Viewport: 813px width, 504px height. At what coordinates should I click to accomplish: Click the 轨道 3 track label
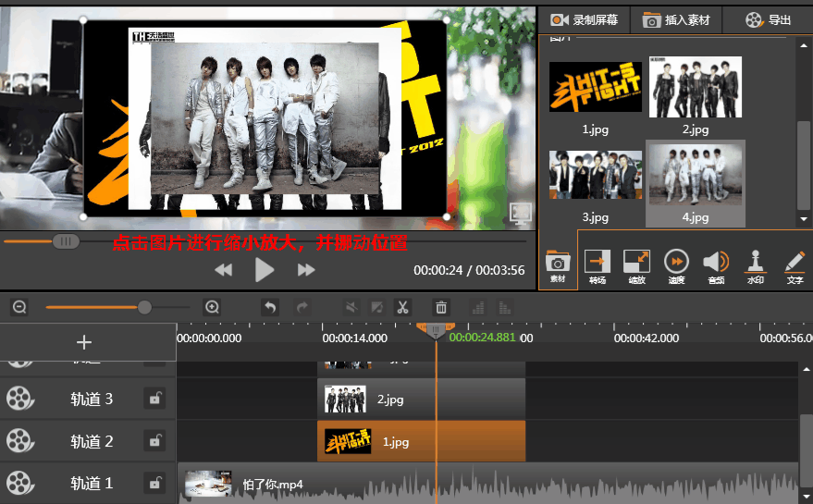tap(92, 399)
